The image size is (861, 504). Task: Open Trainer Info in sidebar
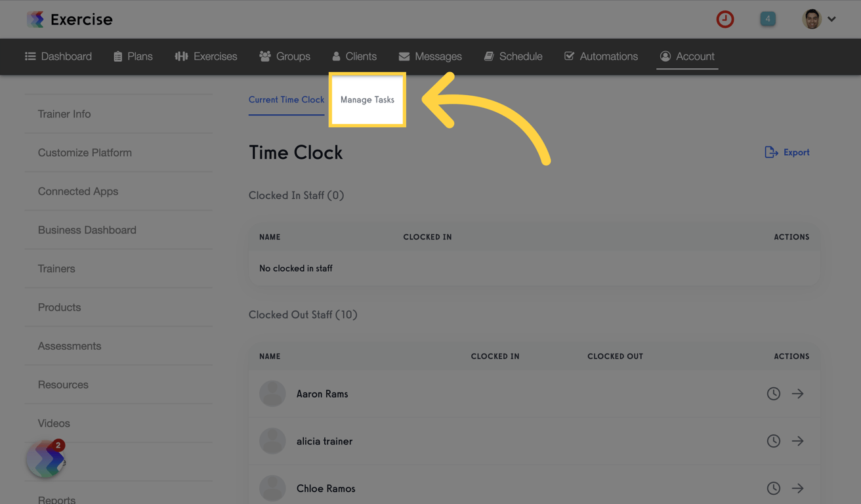64,114
